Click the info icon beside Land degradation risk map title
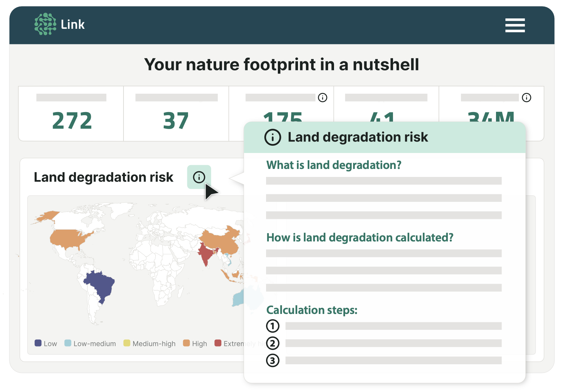The image size is (564, 392). [199, 177]
